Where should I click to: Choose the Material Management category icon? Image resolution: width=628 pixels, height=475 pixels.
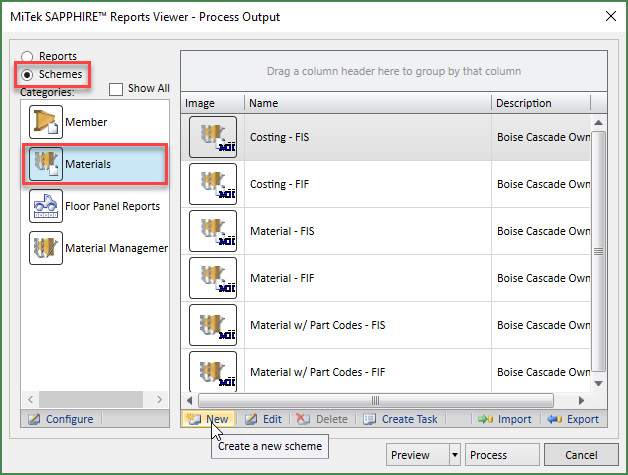tap(46, 248)
